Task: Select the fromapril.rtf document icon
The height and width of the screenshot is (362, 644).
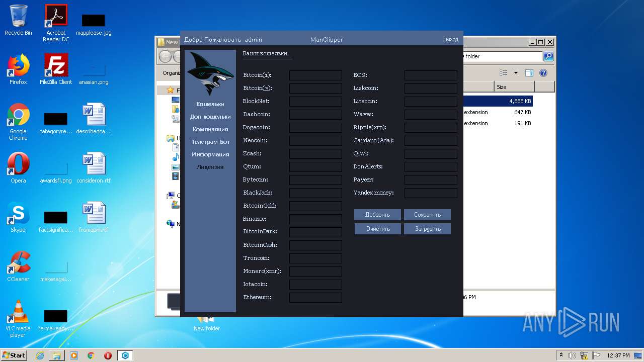Action: click(x=94, y=217)
